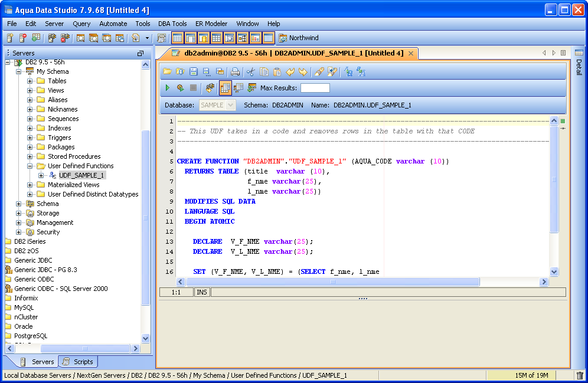Expand the Stored Procedures folder

tap(30, 156)
